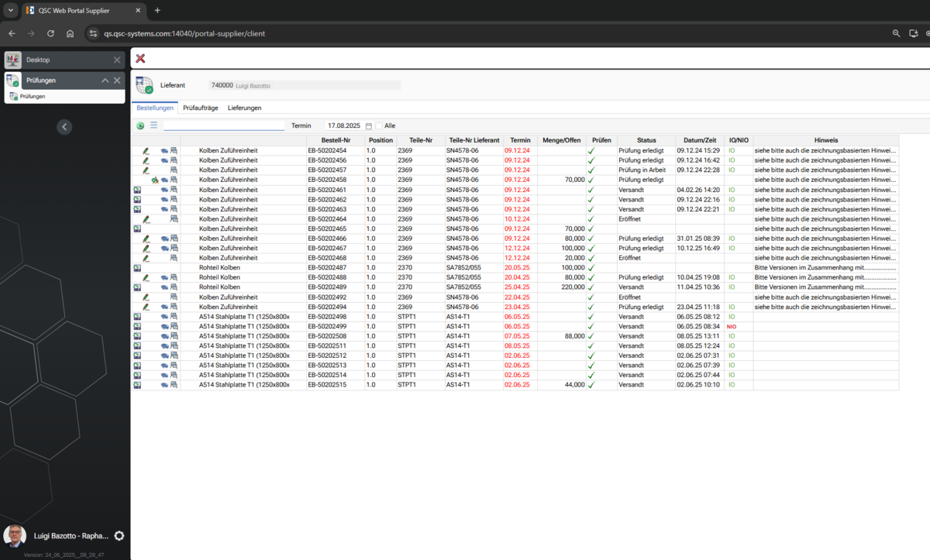Toggle Prüfen checkmark for order EB-50202487

point(591,268)
